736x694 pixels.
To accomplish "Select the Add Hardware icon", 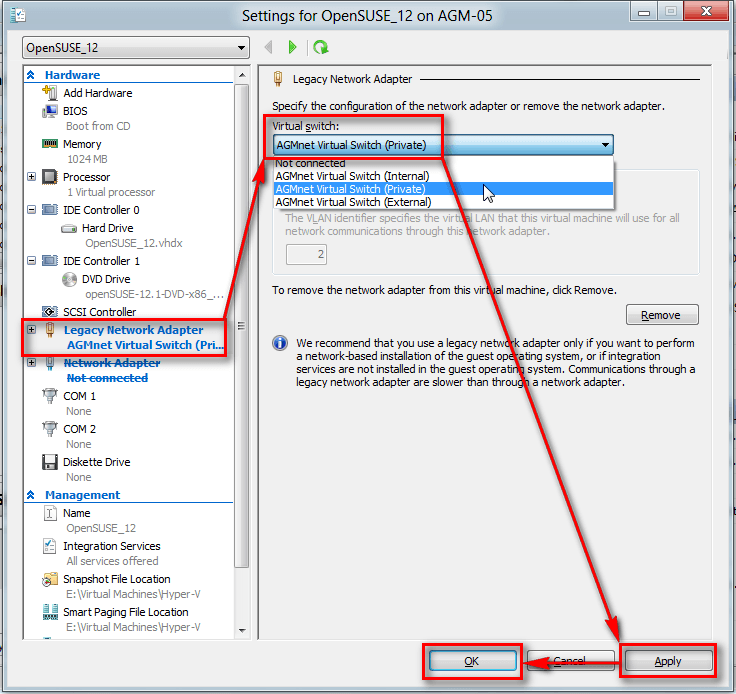I will [50, 93].
